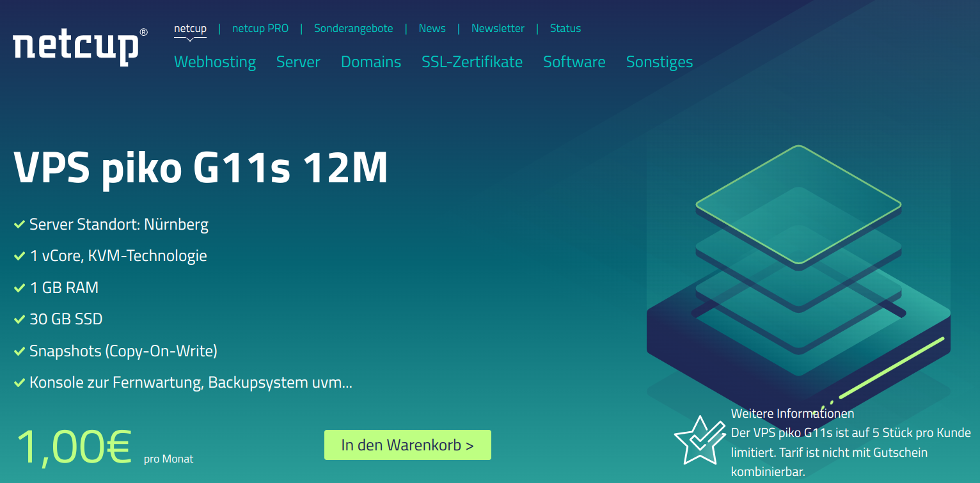Open the Software menu
Screen dimensions: 980x483
point(574,62)
